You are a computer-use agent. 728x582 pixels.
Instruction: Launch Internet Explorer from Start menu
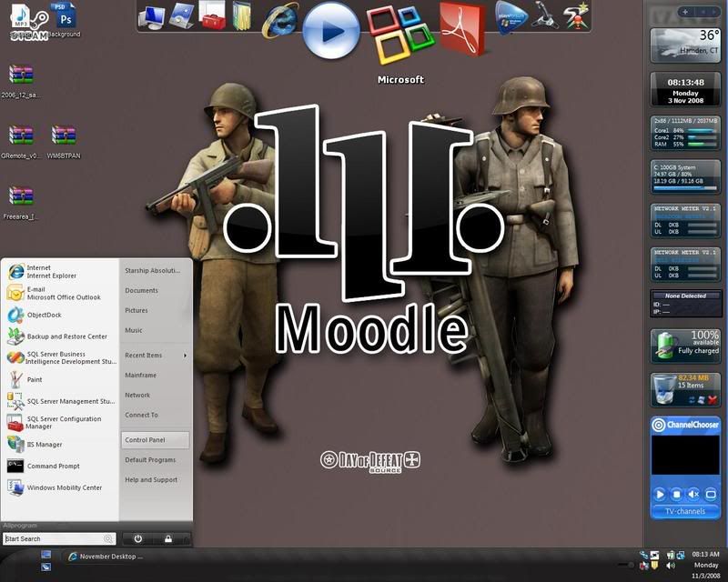click(60, 272)
